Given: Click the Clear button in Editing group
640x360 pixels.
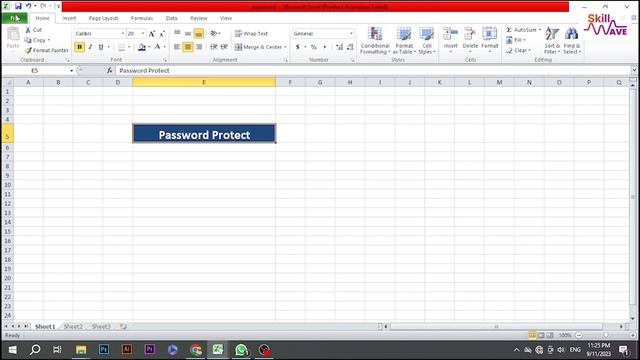Looking at the screenshot, I should [x=518, y=50].
